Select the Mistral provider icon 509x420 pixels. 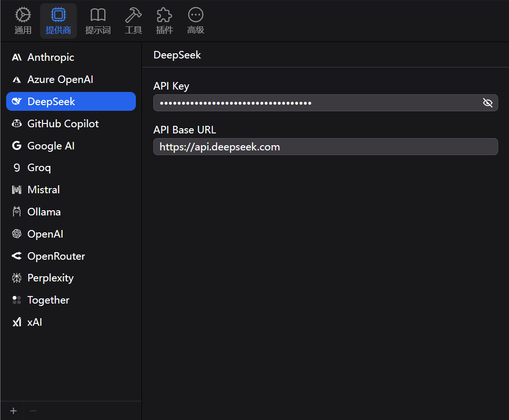coord(17,189)
